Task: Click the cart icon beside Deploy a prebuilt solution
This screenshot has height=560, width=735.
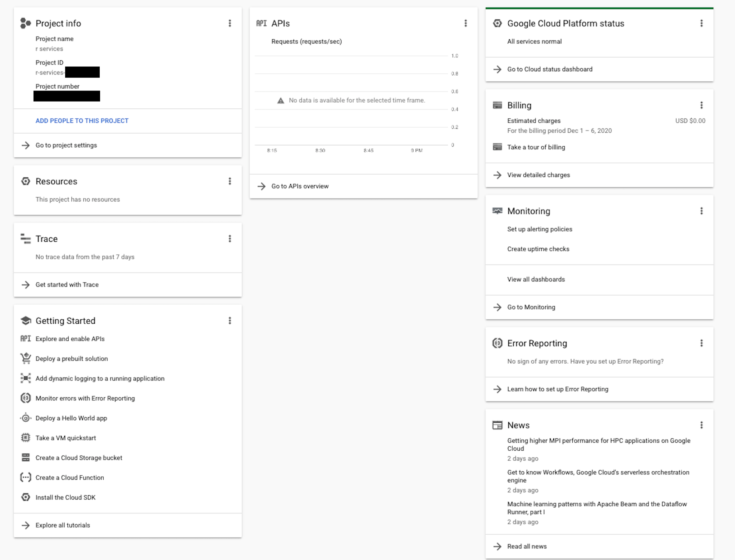Action: pos(25,358)
